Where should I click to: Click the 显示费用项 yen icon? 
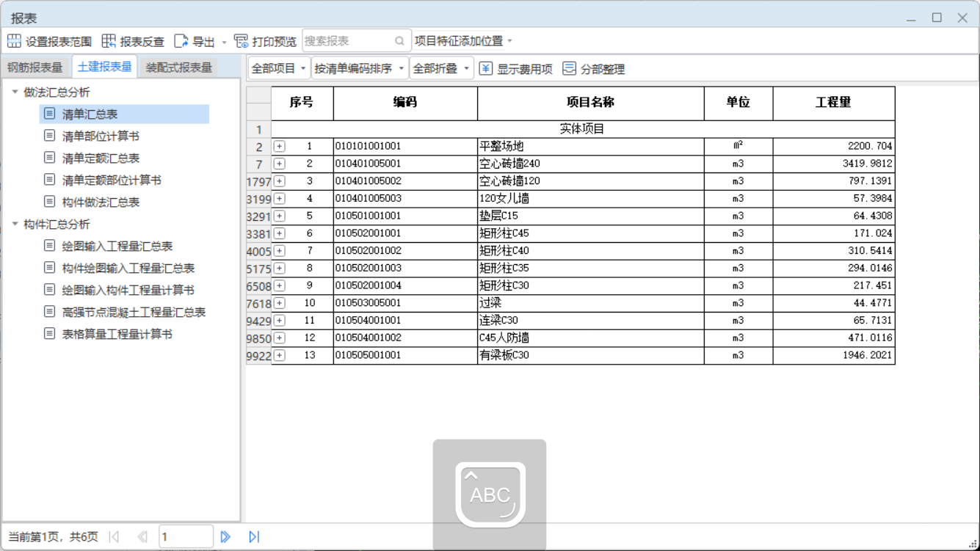pyautogui.click(x=486, y=68)
